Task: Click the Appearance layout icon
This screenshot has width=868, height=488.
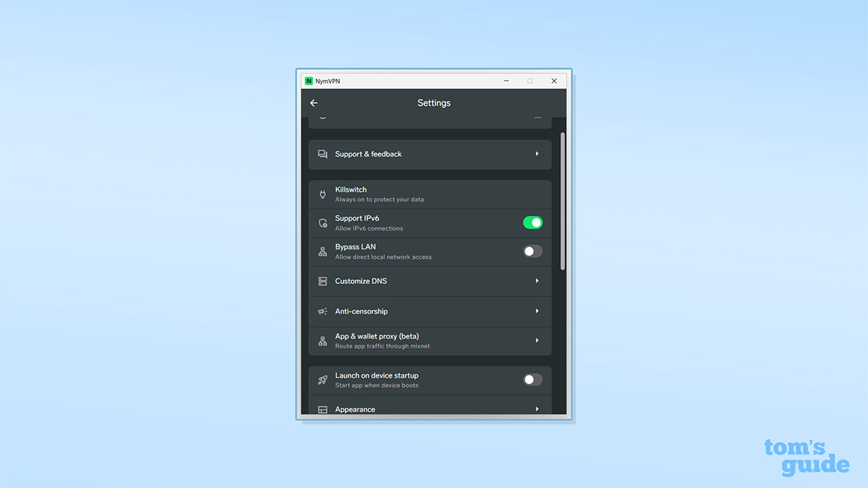Action: click(x=323, y=410)
